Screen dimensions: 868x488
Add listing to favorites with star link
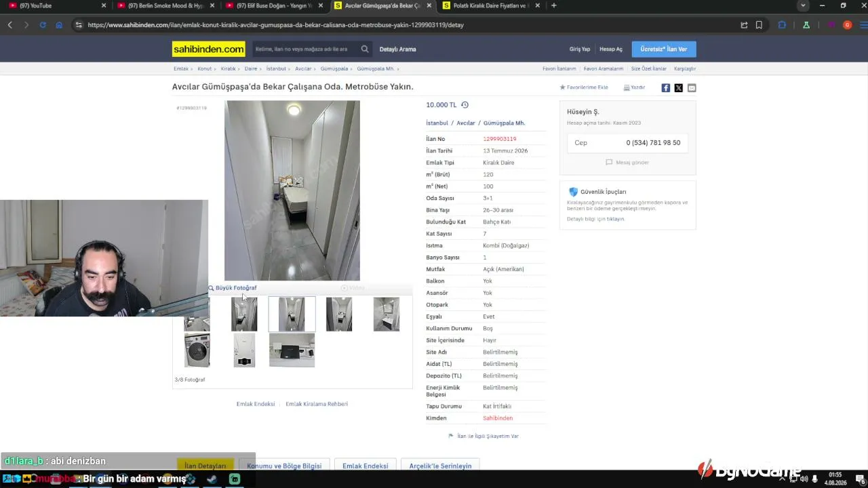(x=584, y=87)
